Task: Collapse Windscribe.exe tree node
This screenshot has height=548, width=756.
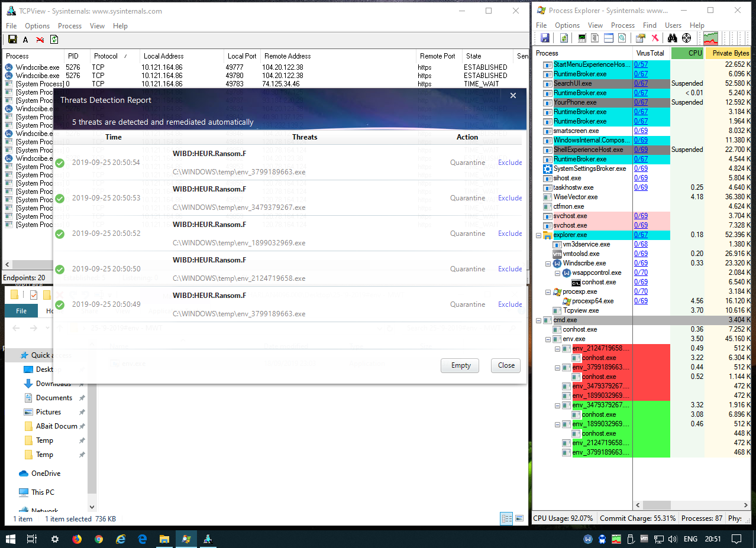Action: pos(548,263)
